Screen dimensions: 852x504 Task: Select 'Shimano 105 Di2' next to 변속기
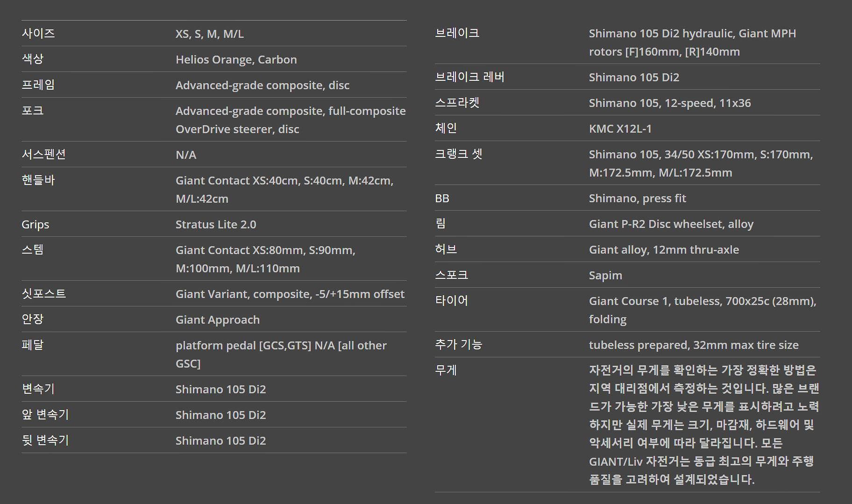pyautogui.click(x=220, y=389)
